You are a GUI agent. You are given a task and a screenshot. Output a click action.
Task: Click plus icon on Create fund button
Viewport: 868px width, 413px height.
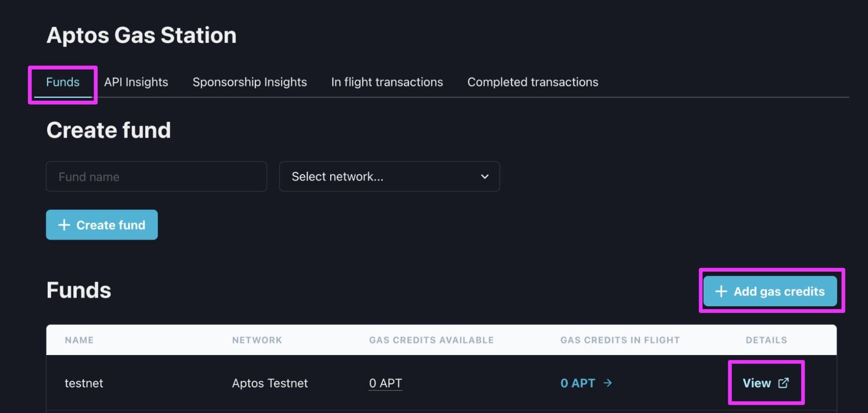tap(64, 225)
